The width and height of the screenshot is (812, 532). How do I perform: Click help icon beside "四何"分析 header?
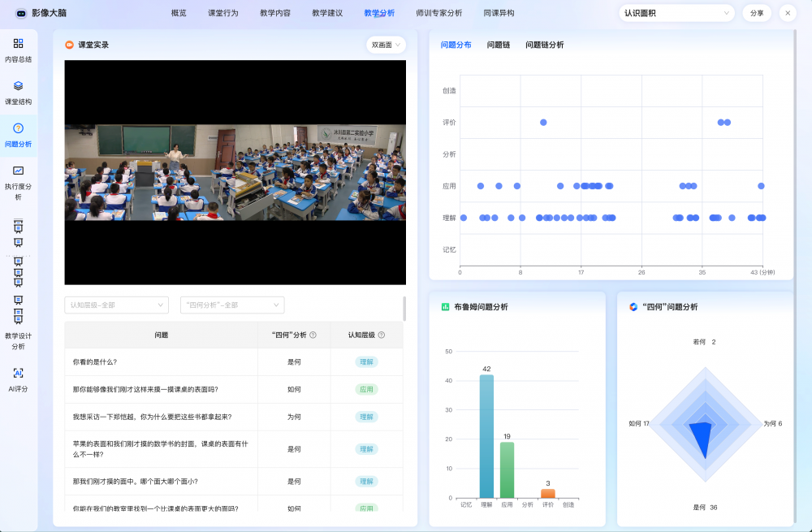[313, 335]
